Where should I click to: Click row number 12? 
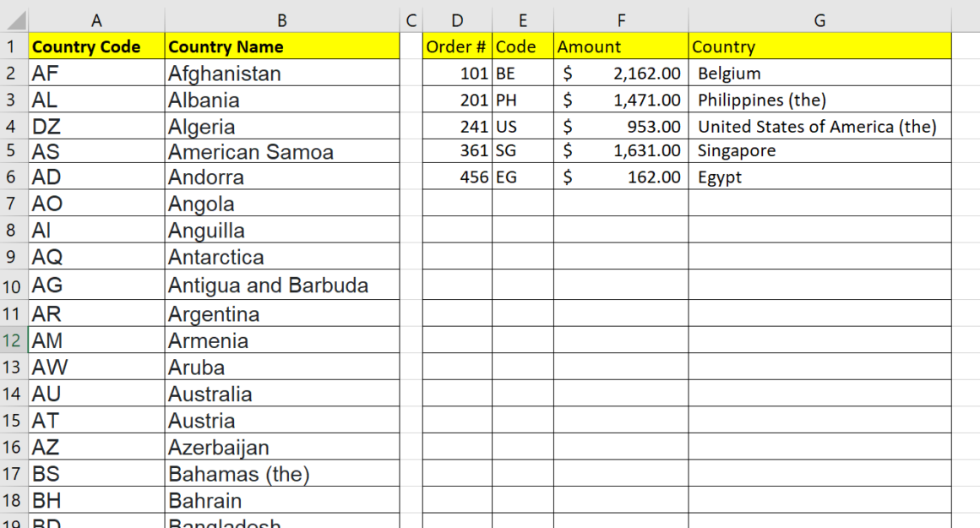tap(14, 340)
